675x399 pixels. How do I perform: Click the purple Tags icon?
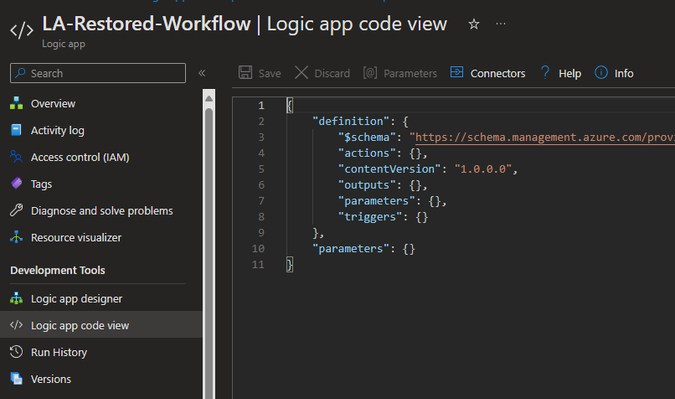pyautogui.click(x=16, y=183)
